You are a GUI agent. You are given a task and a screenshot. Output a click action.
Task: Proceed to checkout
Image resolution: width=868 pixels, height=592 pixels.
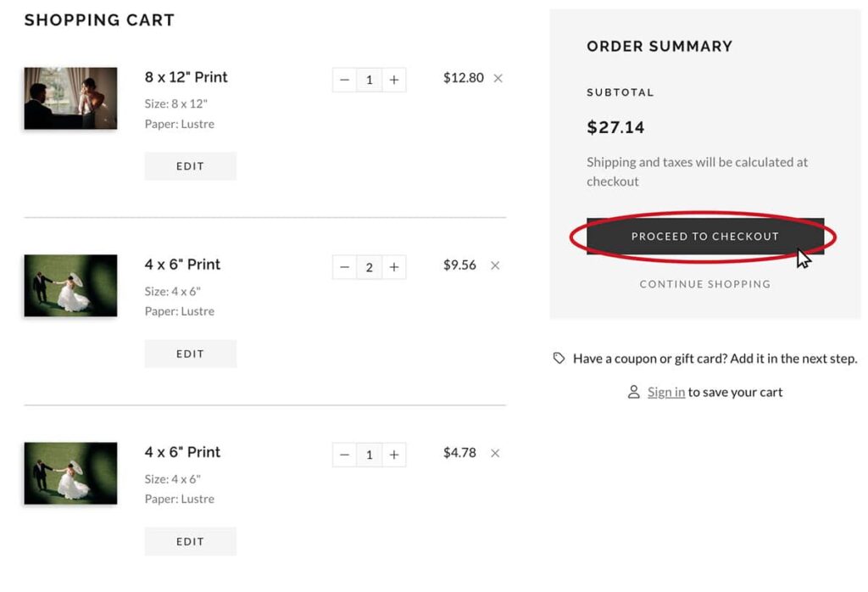[705, 237]
